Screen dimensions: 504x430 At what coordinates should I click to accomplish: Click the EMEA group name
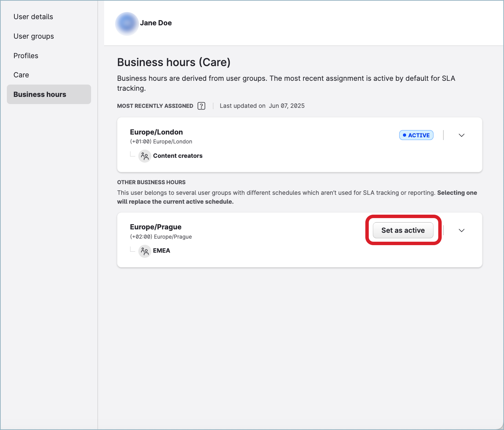tap(161, 251)
